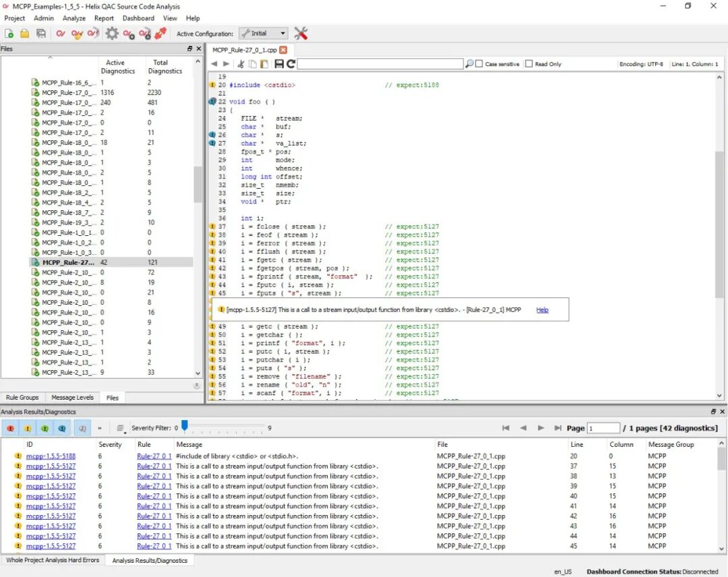Open the Report menu

pos(104,18)
